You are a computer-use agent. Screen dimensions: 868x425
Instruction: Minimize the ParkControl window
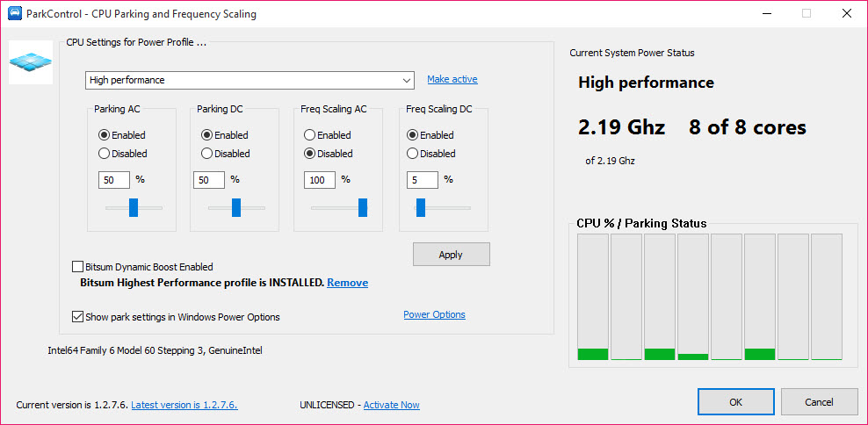(767, 14)
